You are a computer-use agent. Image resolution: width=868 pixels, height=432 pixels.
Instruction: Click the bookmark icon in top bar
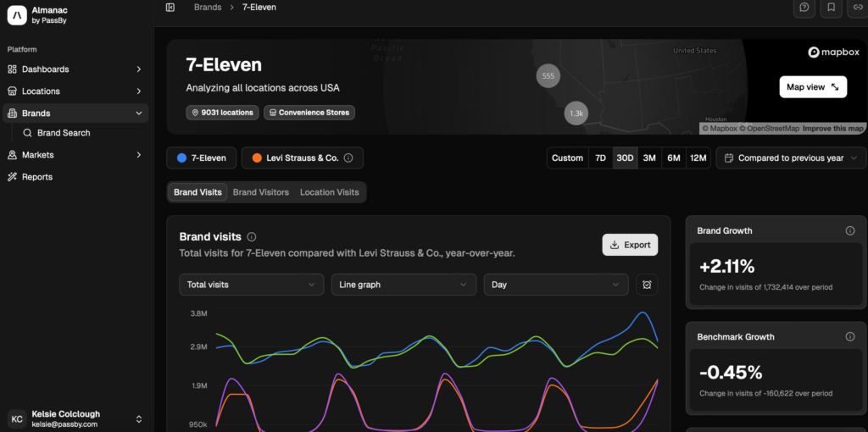pyautogui.click(x=831, y=7)
